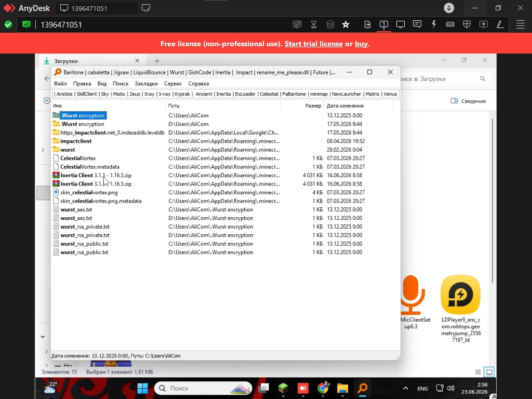Click the AnyDesk whiteboard pen icon
This screenshot has width=532, height=399.
click(x=500, y=24)
